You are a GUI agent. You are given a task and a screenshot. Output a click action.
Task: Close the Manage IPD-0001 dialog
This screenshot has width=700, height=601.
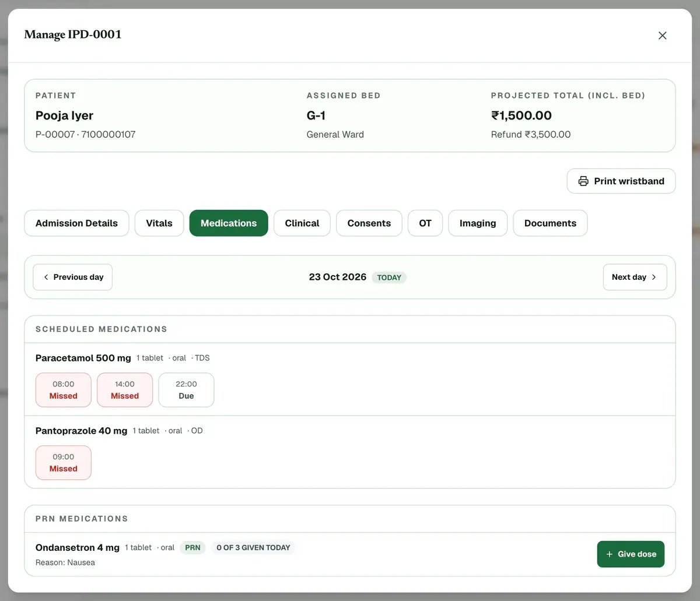[x=662, y=36]
